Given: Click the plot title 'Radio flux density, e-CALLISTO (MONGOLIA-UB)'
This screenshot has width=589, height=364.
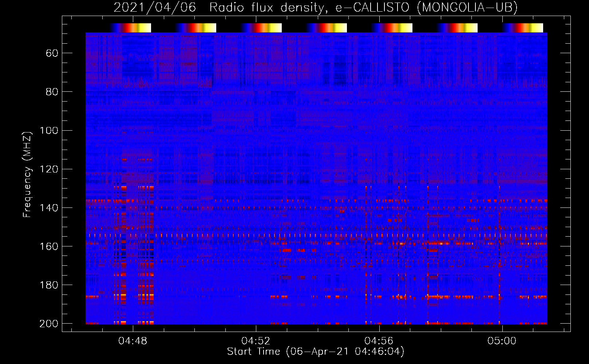Looking at the screenshot, I should pyautogui.click(x=363, y=7).
